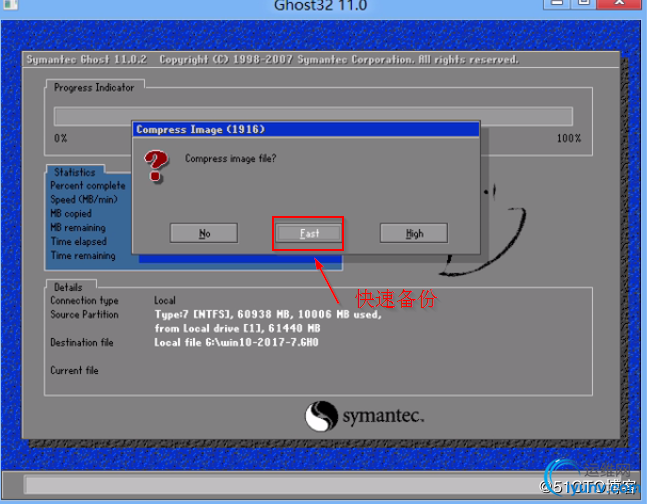Click the 'Statistics' group title
647x504 pixels.
75,172
